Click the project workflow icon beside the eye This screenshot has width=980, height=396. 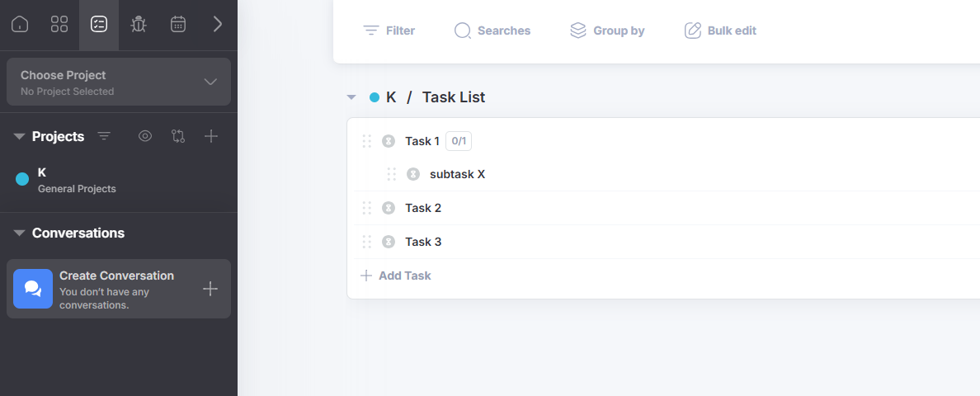[178, 136]
